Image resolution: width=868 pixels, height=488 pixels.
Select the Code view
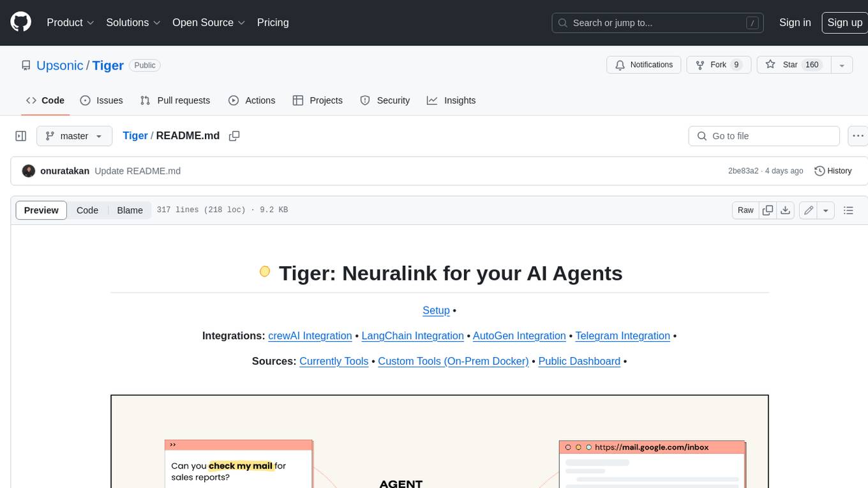[x=87, y=210]
